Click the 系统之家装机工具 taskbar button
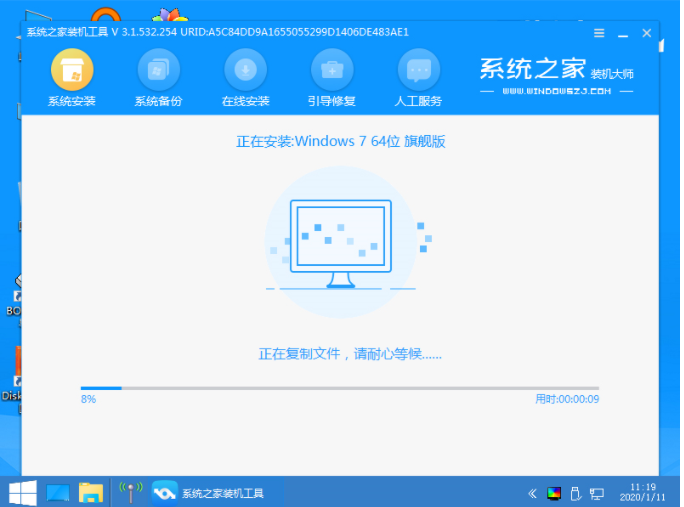684x507 pixels. 212,492
